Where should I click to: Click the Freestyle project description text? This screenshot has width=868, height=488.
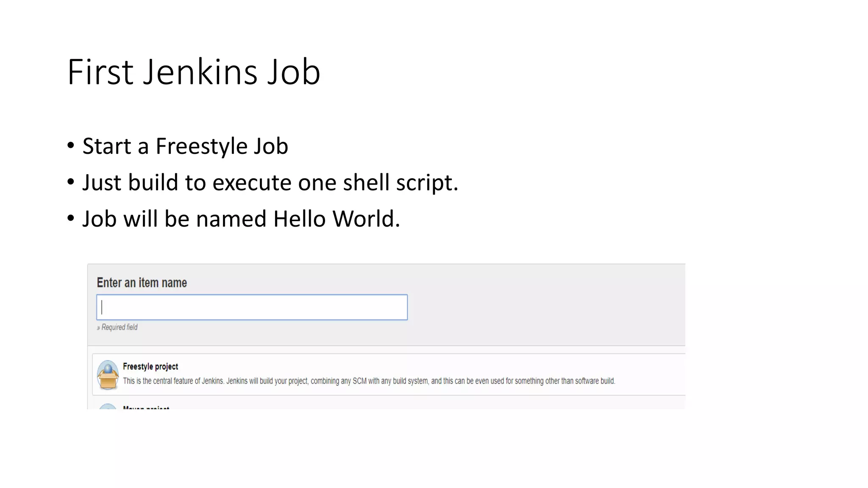pyautogui.click(x=369, y=381)
